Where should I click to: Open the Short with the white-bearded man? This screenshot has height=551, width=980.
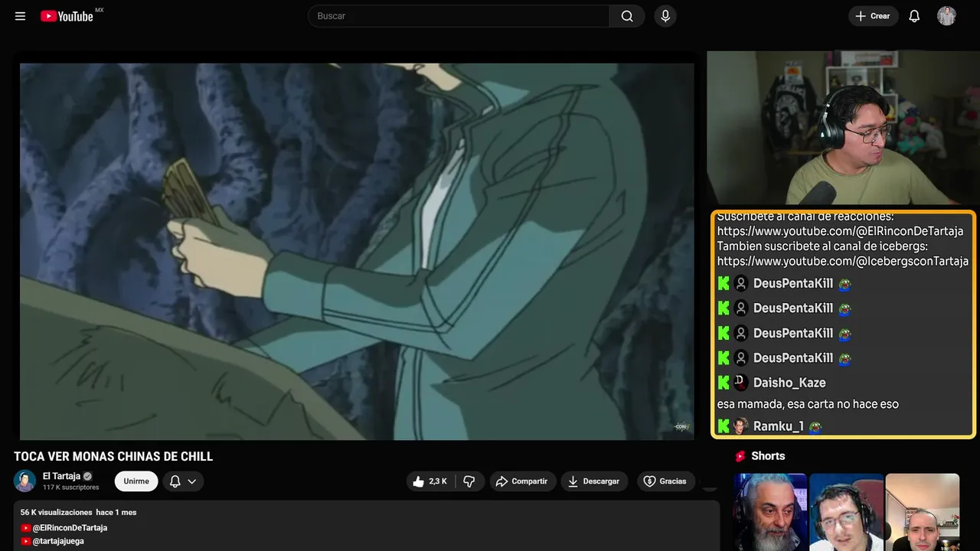click(770, 512)
